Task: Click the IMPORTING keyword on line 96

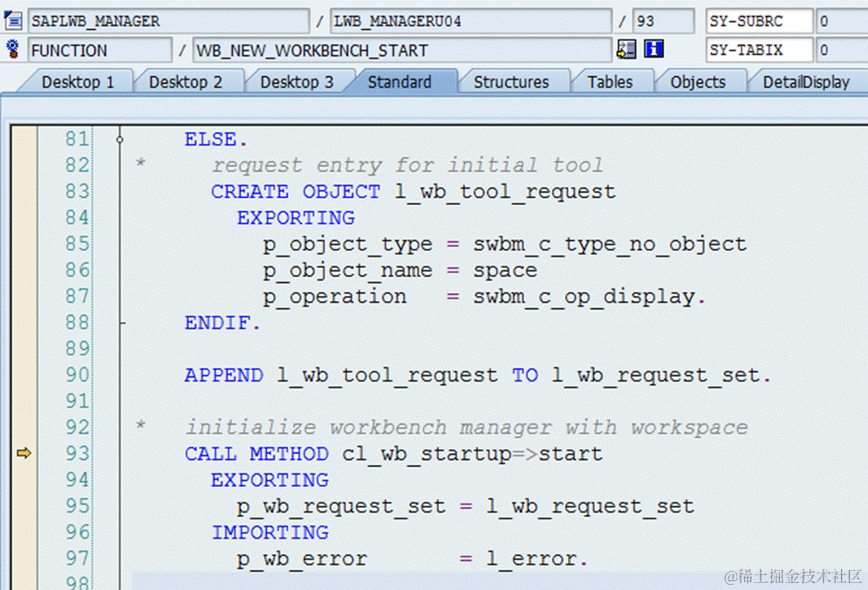Action: 270,532
